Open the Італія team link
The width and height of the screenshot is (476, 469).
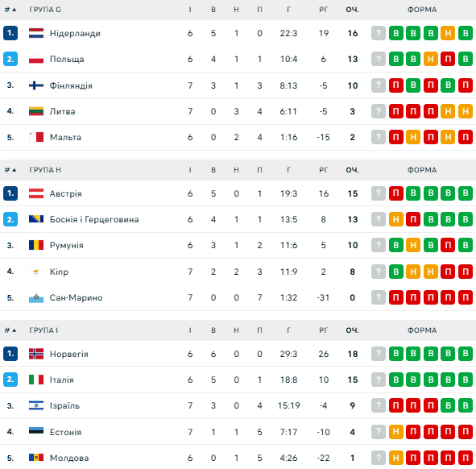click(x=62, y=380)
